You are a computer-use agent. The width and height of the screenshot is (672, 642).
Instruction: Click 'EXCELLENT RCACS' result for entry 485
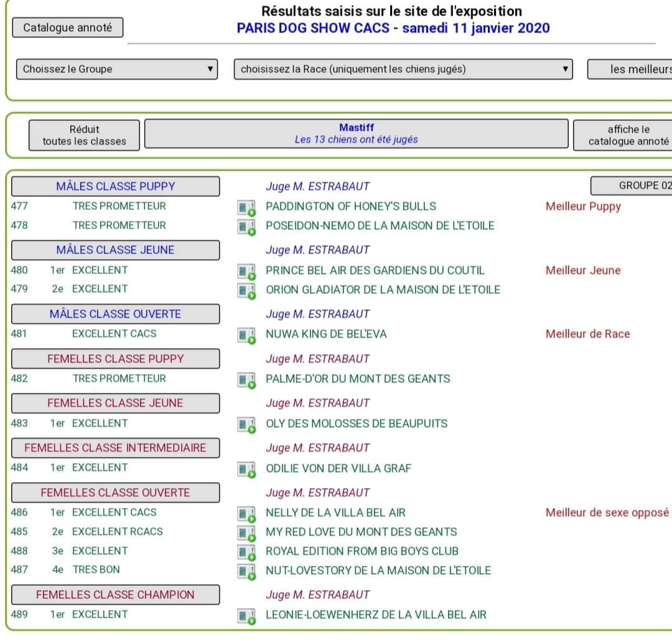pyautogui.click(x=118, y=531)
